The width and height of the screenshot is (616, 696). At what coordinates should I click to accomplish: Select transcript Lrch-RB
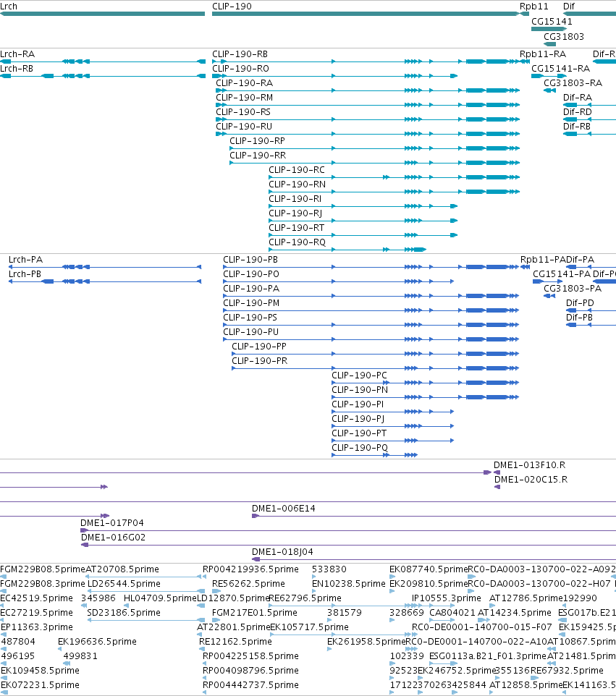[x=17, y=68]
